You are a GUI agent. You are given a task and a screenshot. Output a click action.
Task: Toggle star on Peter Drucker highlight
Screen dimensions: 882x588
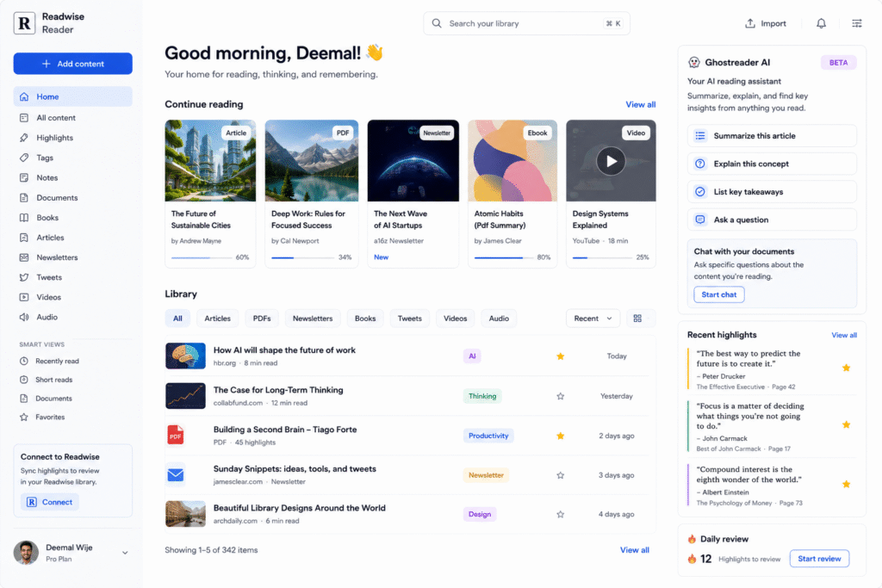tap(846, 368)
